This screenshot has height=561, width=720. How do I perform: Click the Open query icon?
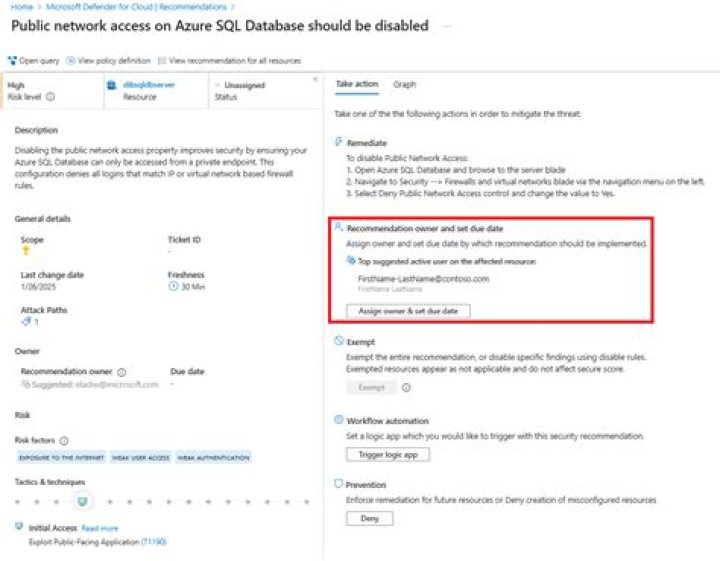coord(12,60)
